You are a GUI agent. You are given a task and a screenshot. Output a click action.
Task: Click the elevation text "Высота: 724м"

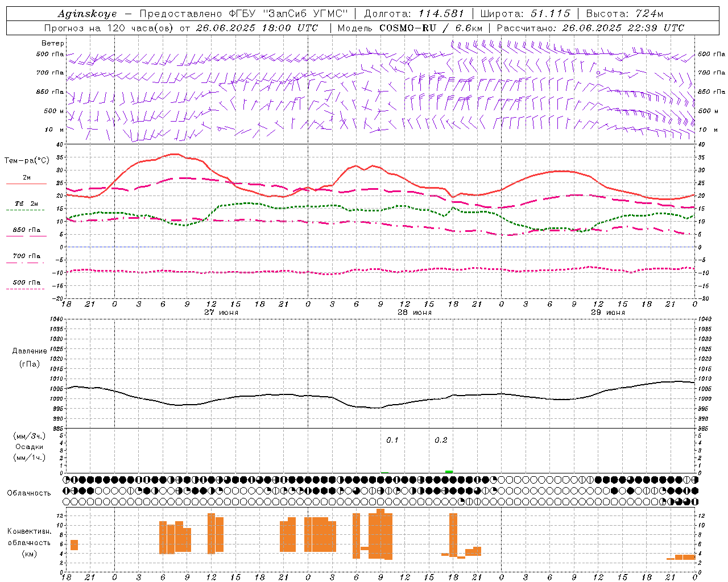pyautogui.click(x=624, y=14)
